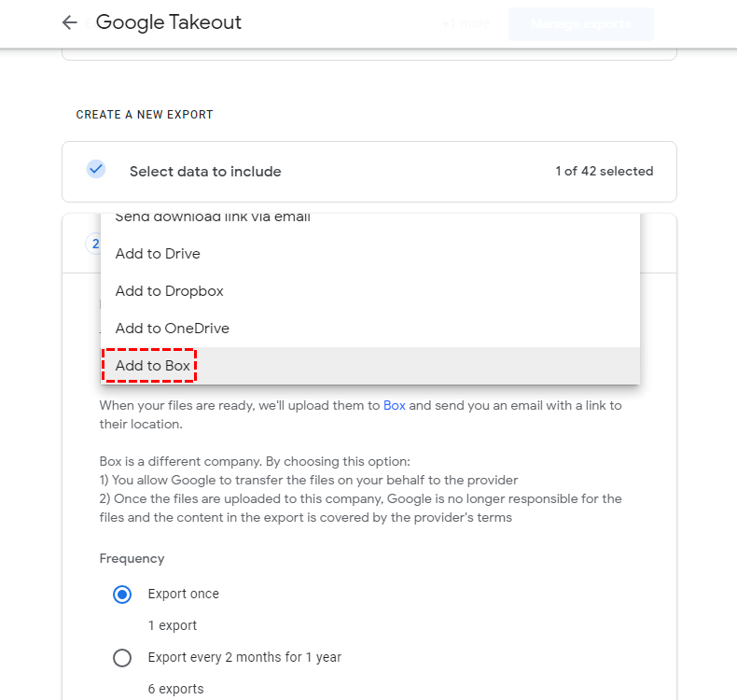Click the back arrow beside Google Takeout
The height and width of the screenshot is (700, 737).
(69, 23)
